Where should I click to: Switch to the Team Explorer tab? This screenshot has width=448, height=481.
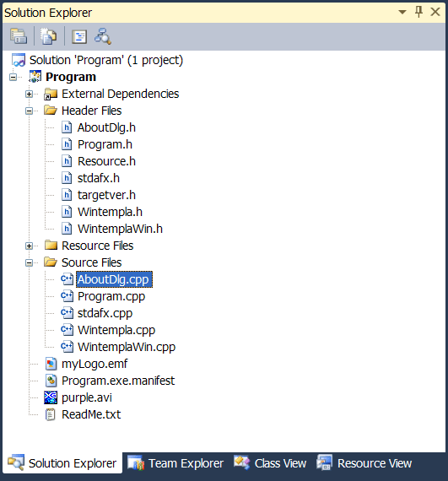(x=175, y=463)
